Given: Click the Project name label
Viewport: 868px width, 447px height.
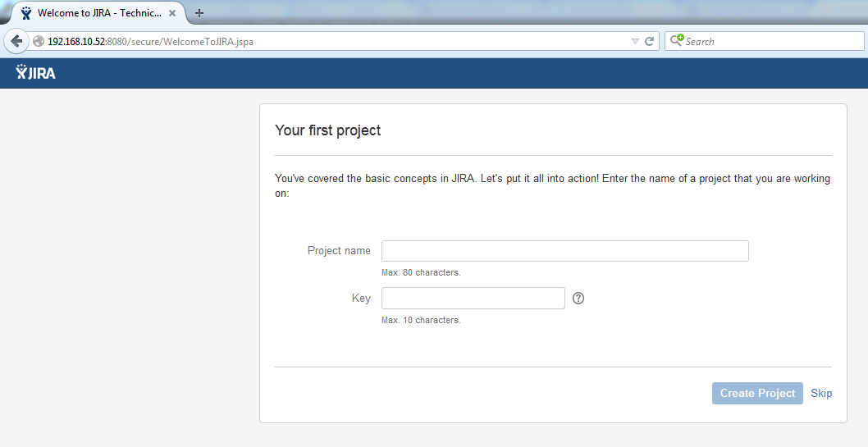Looking at the screenshot, I should tap(339, 251).
